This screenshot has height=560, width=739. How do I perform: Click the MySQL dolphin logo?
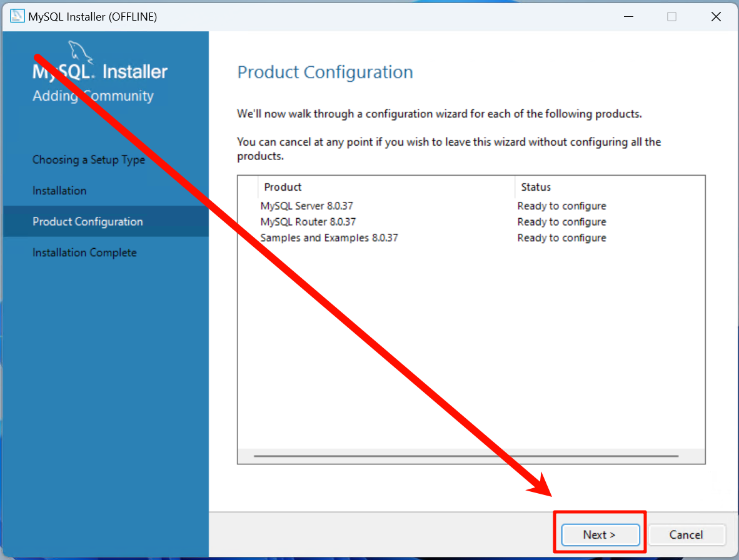(x=80, y=52)
